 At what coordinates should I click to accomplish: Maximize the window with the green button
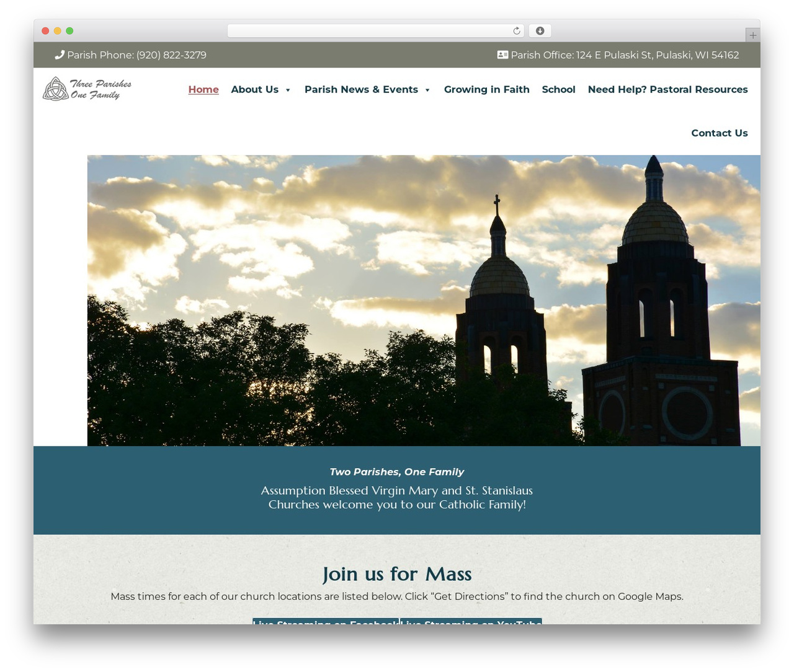point(69,31)
